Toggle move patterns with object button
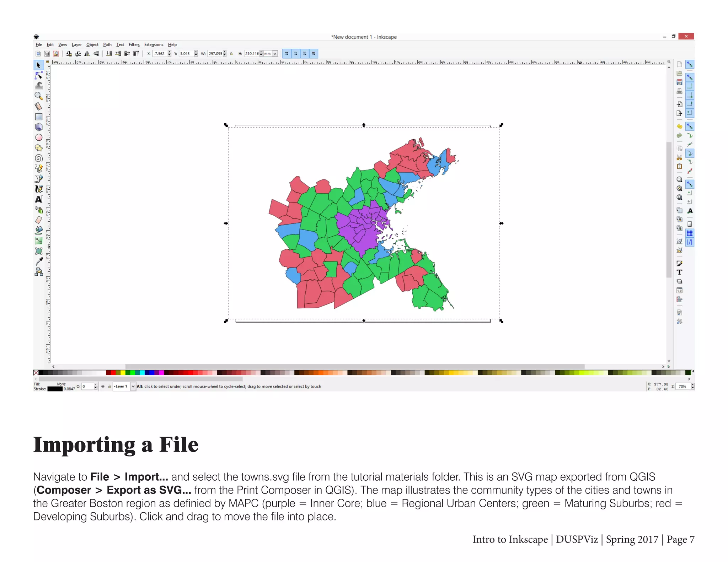Image resolution: width=728 pixels, height=562 pixels. coord(314,54)
